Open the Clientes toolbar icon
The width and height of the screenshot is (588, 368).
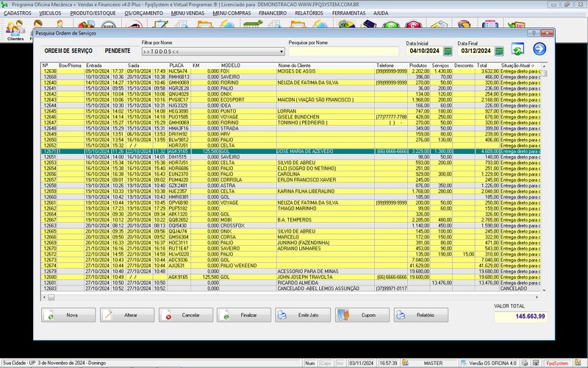(15, 29)
